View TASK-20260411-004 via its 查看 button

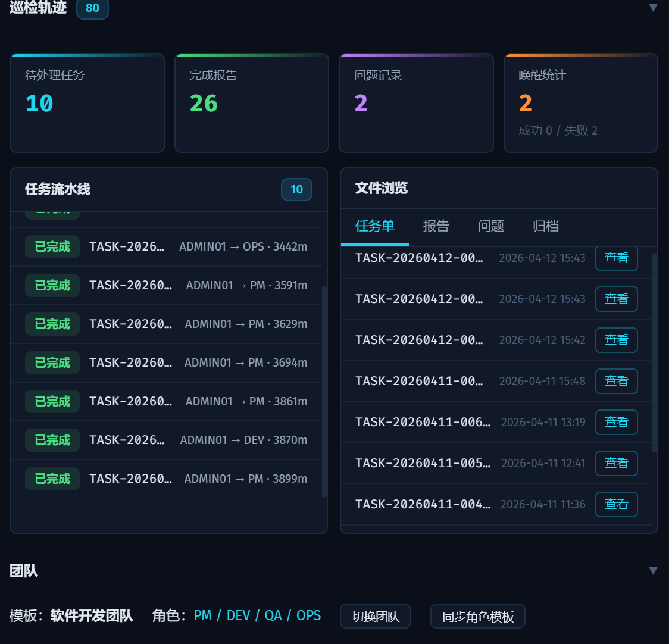[x=616, y=504]
